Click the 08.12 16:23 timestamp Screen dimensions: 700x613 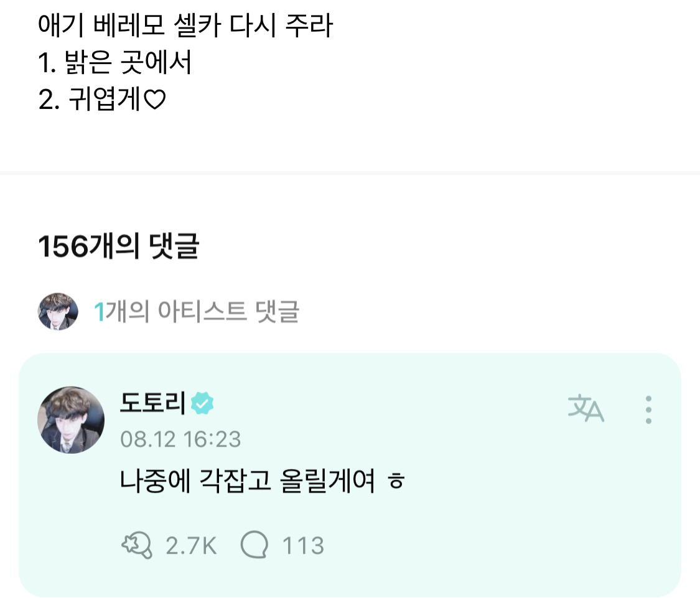(x=180, y=439)
